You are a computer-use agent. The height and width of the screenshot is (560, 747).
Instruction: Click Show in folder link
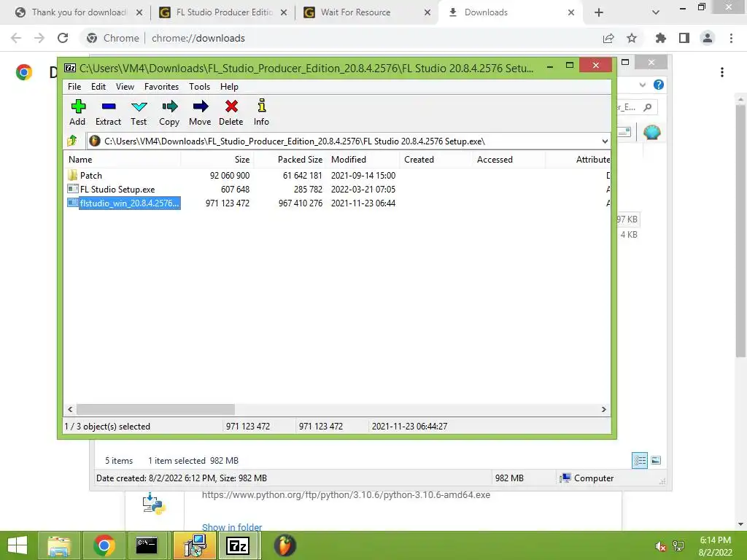tap(232, 527)
